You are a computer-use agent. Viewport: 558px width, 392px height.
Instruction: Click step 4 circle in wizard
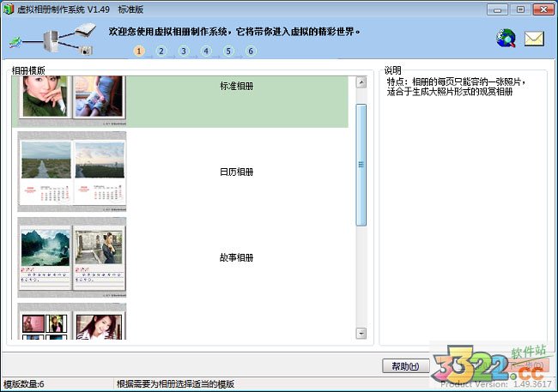206,51
